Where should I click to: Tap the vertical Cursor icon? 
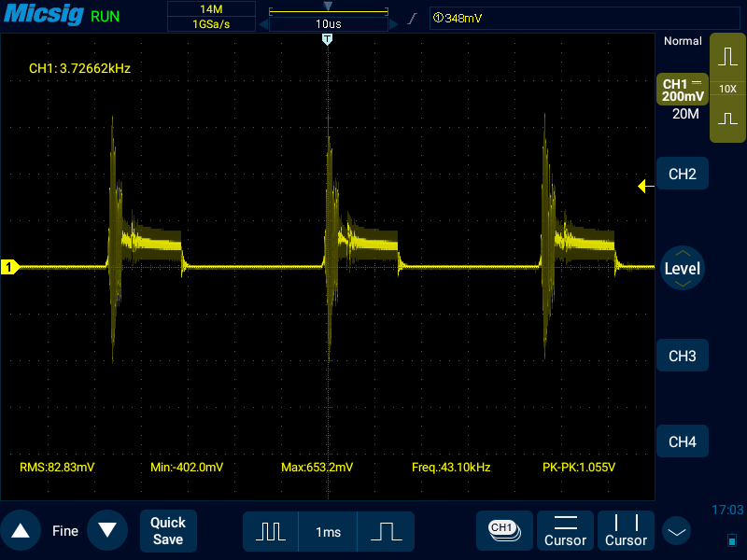click(626, 531)
